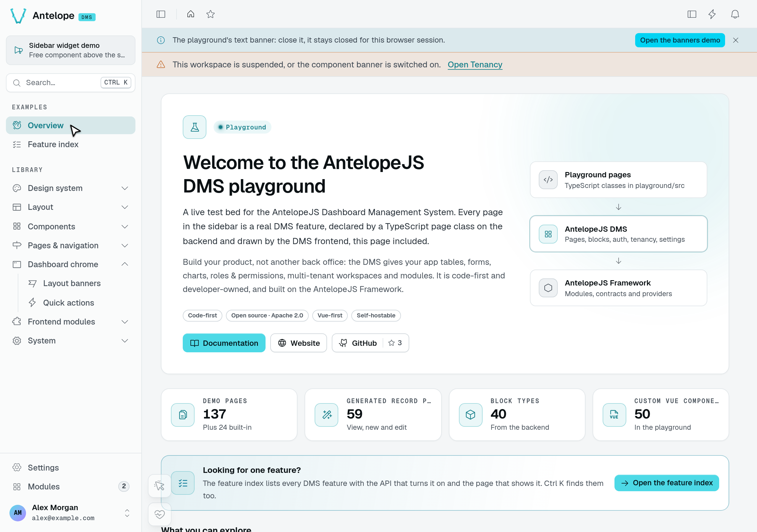Expand the Components section
Image resolution: width=757 pixels, height=532 pixels.
point(71,226)
